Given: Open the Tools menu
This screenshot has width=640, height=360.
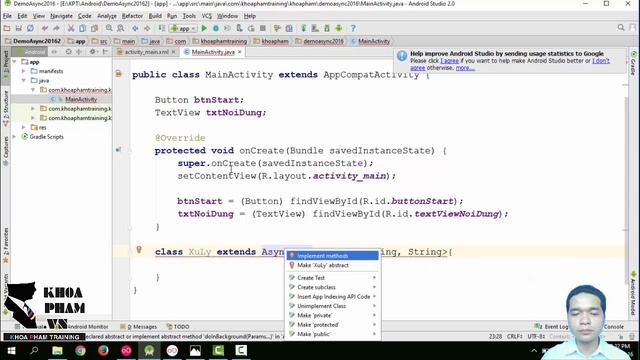Looking at the screenshot, I should (189, 16).
